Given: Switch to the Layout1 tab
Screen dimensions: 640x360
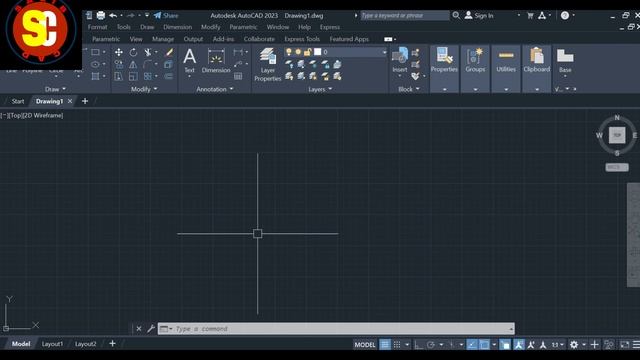Looking at the screenshot, I should [x=52, y=344].
